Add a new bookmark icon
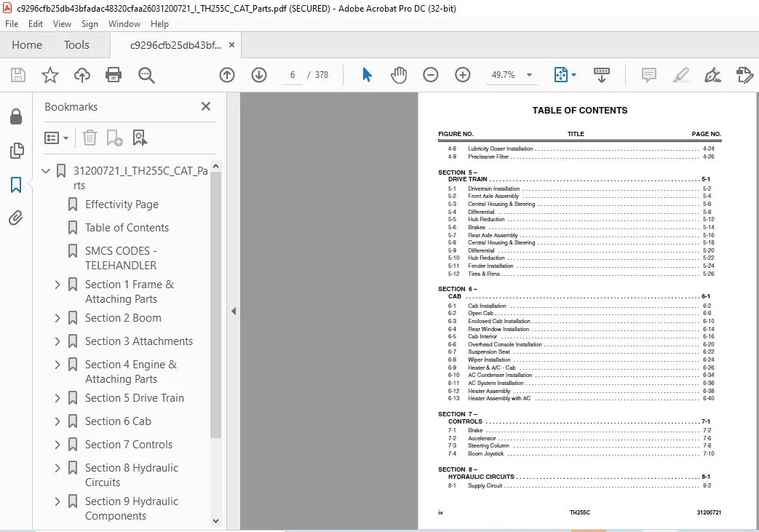 click(114, 138)
